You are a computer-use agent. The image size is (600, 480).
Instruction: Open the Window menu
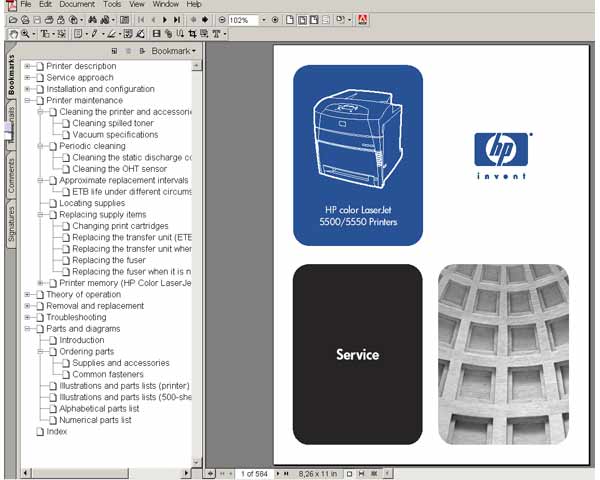pyautogui.click(x=166, y=4)
